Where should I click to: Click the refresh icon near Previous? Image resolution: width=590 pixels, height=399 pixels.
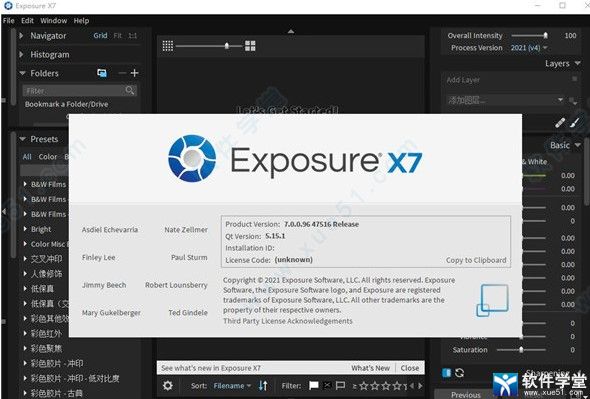(x=459, y=373)
